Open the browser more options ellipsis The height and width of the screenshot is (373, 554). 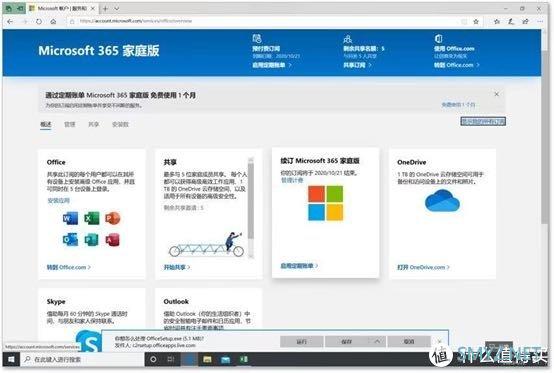[x=540, y=22]
